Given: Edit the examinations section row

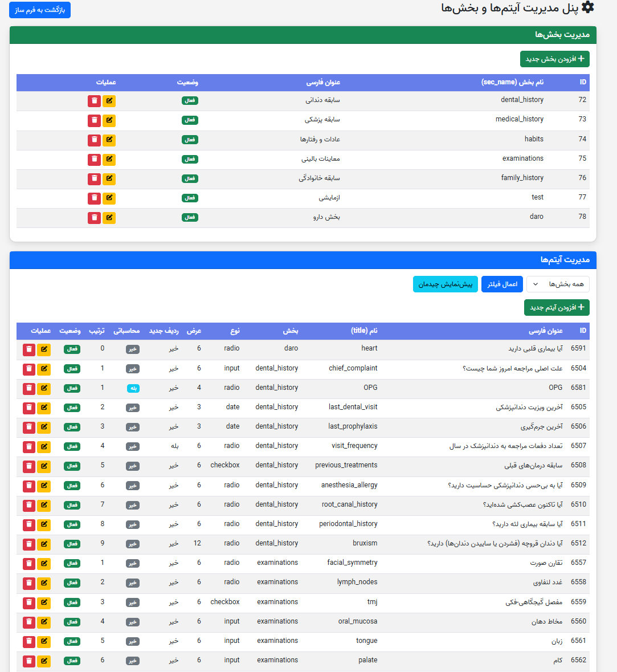Looking at the screenshot, I should [x=109, y=160].
